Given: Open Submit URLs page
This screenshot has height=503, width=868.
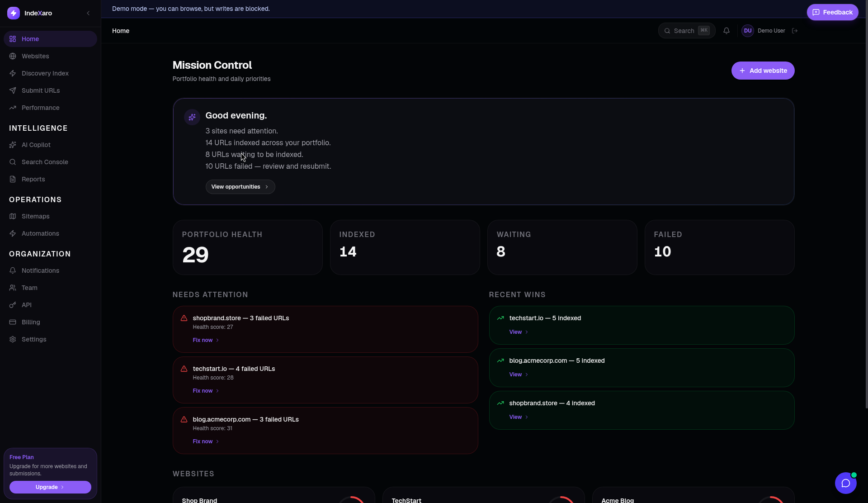Looking at the screenshot, I should click(x=50, y=90).
